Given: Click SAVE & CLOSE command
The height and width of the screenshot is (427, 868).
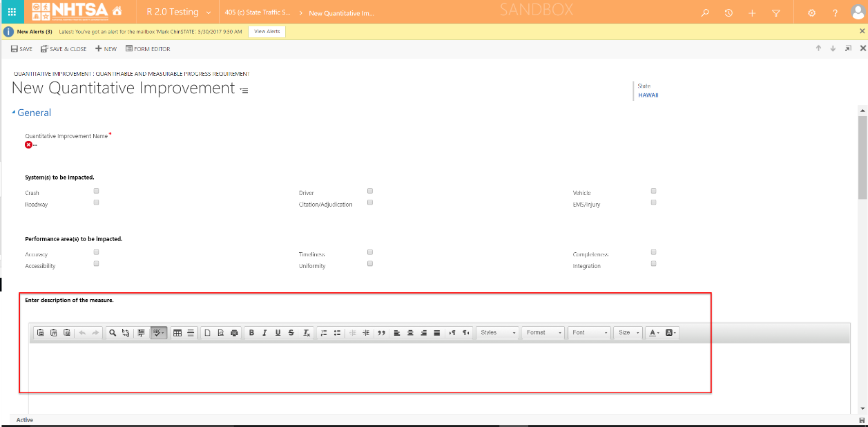Looking at the screenshot, I should [64, 49].
